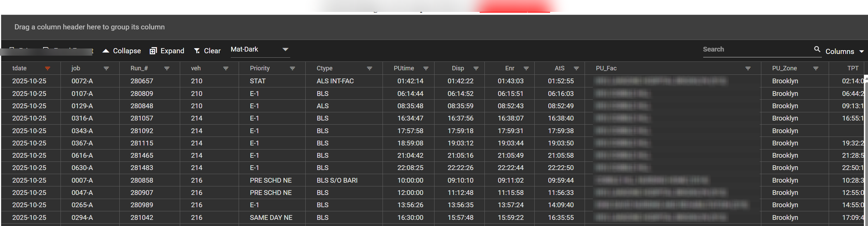Screen dimensions: 868x226
Task: Sort by Priority column header
Action: click(260, 68)
